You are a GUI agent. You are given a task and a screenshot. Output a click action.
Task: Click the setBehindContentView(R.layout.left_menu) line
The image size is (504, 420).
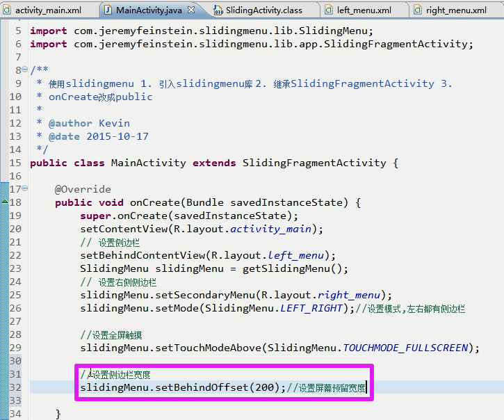pyautogui.click(x=208, y=255)
